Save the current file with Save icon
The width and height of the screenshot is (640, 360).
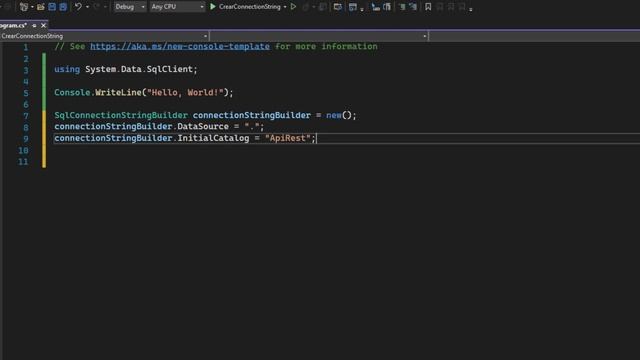52,7
